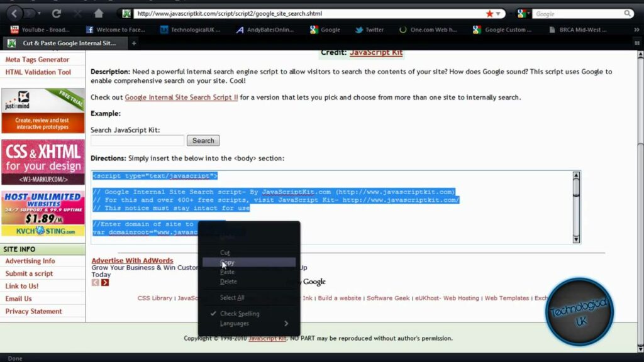This screenshot has width=644, height=362.
Task: Open the Link to Us! sidebar link
Action: pos(22,286)
